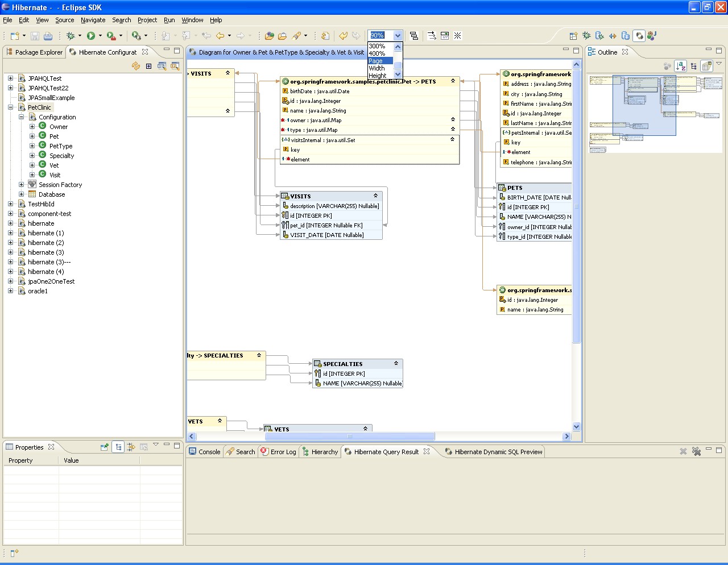Choose Page in the zoom dropdown list
This screenshot has width=728, height=565.
376,61
